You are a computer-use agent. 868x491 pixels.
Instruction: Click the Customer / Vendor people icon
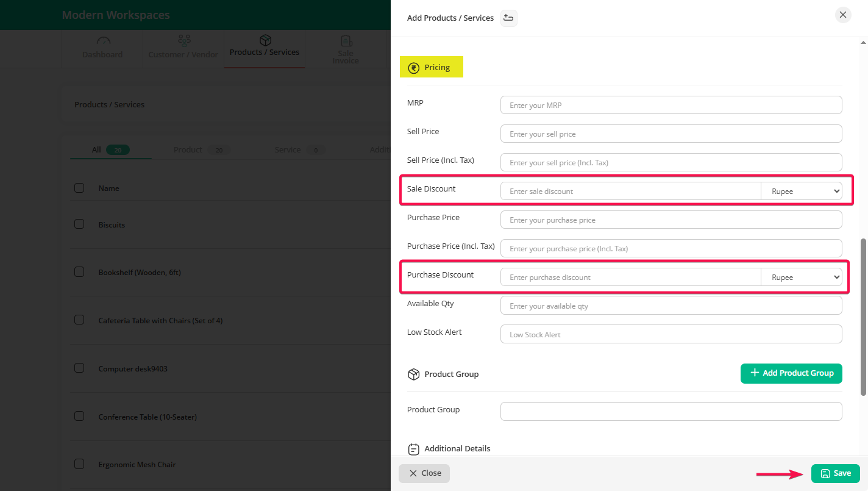pos(183,41)
